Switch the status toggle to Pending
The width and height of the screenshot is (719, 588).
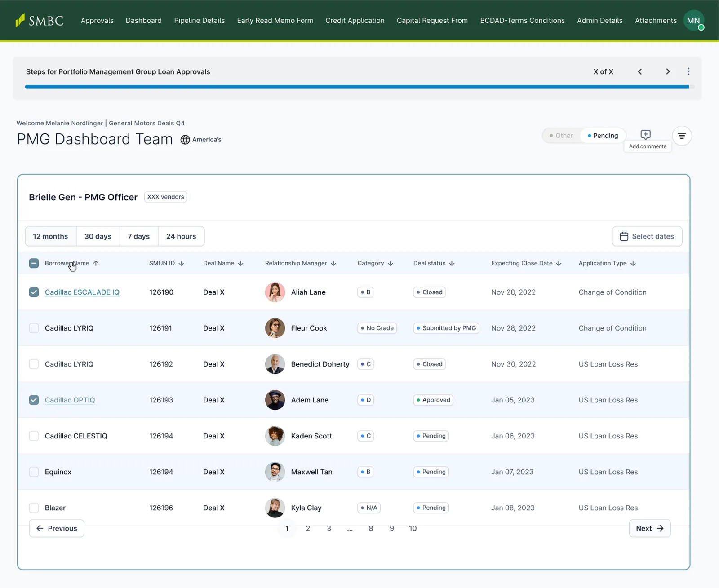click(x=603, y=136)
